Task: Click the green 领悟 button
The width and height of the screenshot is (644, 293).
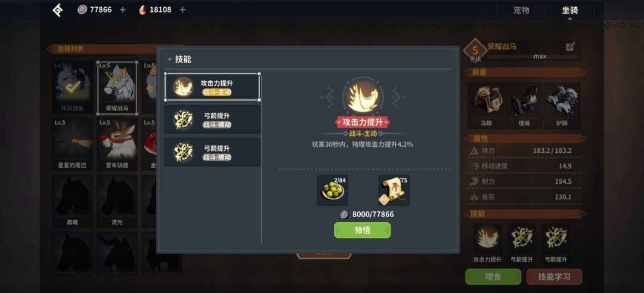Action: click(x=363, y=230)
